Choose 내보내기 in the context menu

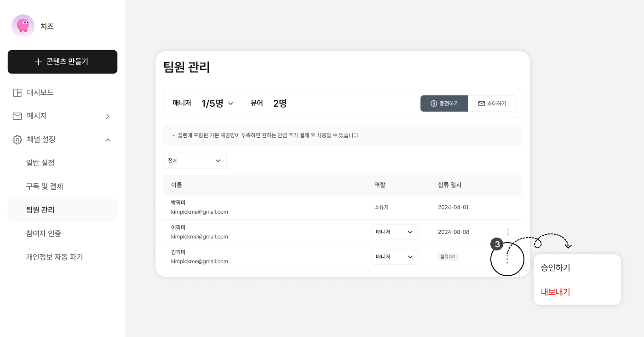tap(556, 292)
